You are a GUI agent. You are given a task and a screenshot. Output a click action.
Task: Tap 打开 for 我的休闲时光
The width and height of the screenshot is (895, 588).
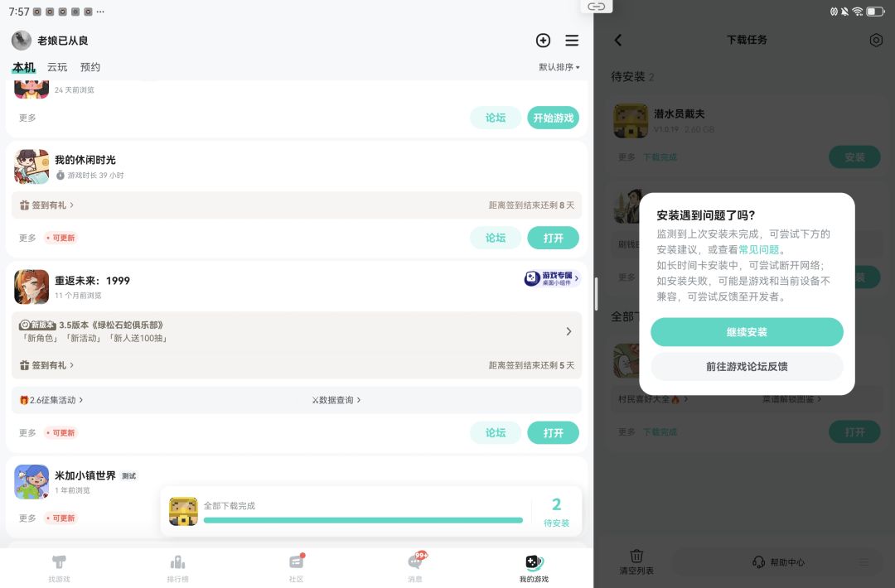point(553,238)
